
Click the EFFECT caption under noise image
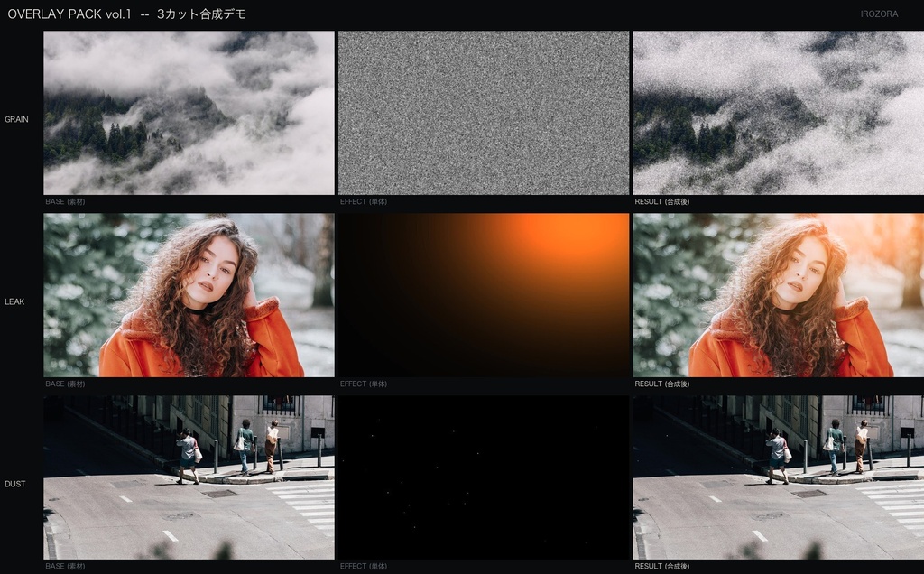point(364,201)
